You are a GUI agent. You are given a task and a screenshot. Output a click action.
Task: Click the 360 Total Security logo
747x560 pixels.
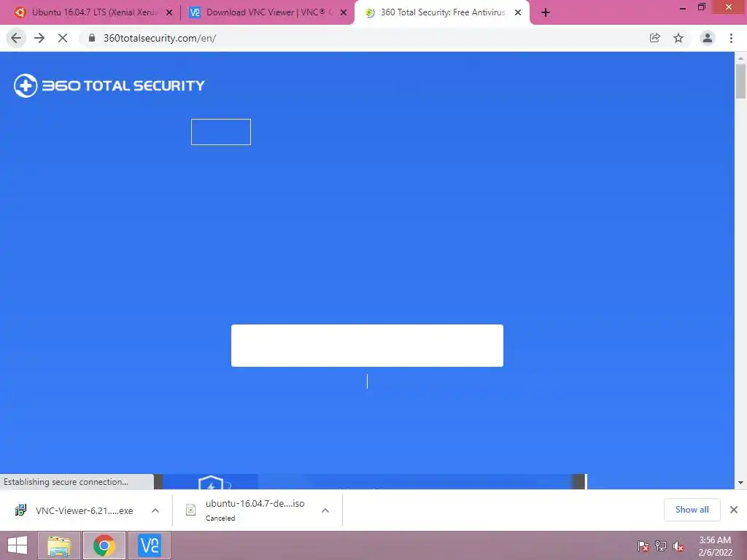109,86
